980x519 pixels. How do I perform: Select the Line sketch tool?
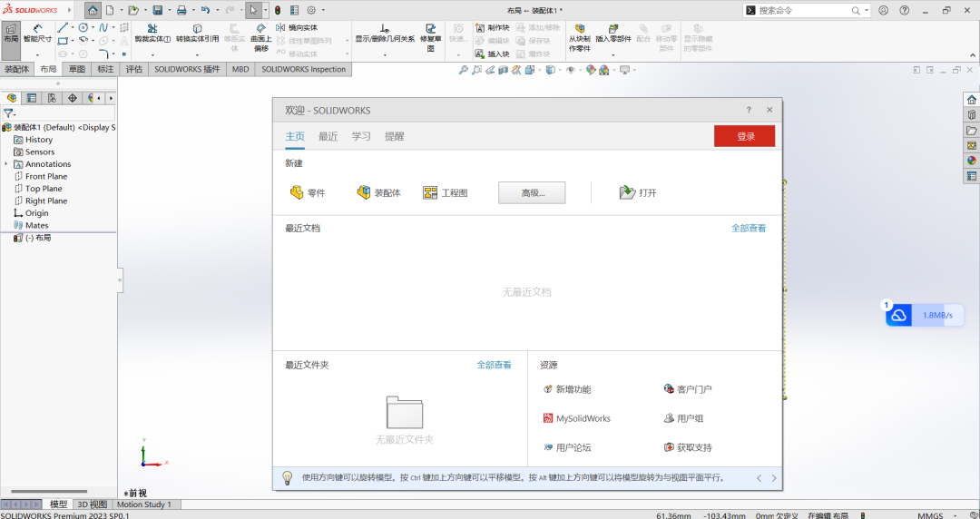pyautogui.click(x=62, y=27)
